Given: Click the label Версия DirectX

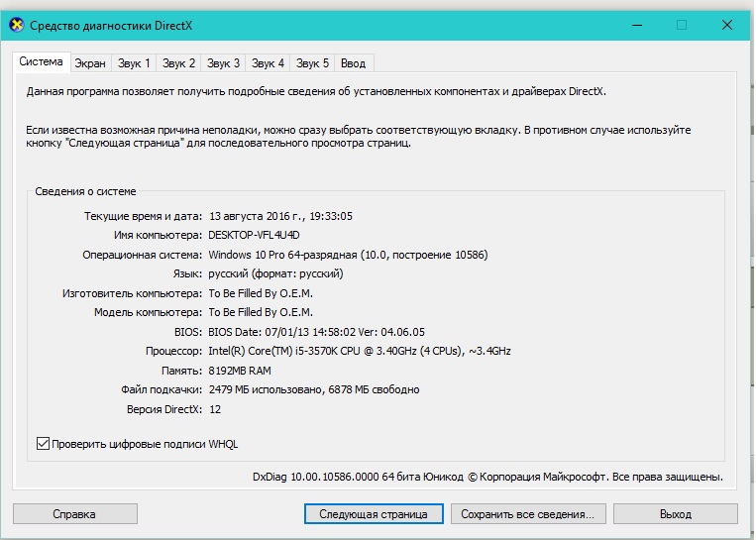Looking at the screenshot, I should (x=164, y=409).
